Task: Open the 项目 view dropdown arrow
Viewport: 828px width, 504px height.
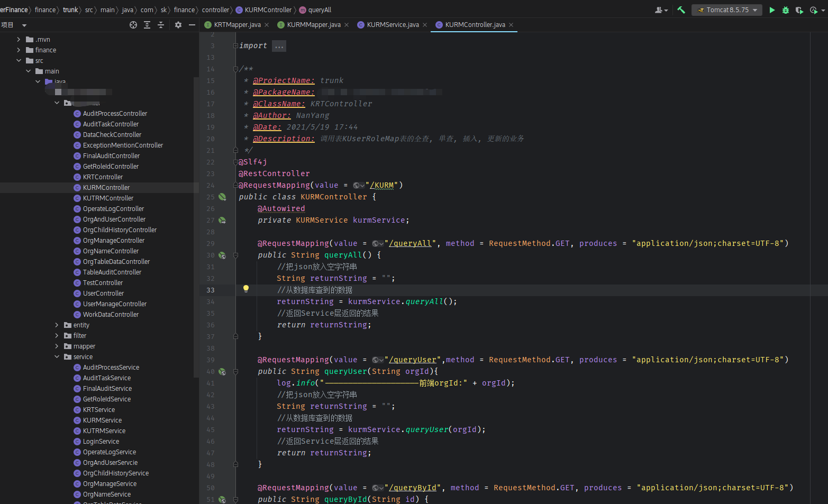Action: point(24,25)
